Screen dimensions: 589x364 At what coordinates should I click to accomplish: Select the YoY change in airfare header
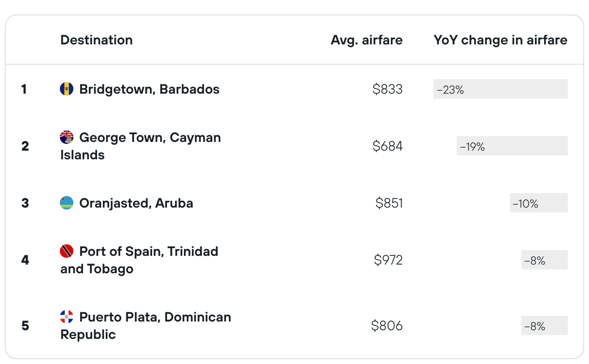pyautogui.click(x=501, y=40)
